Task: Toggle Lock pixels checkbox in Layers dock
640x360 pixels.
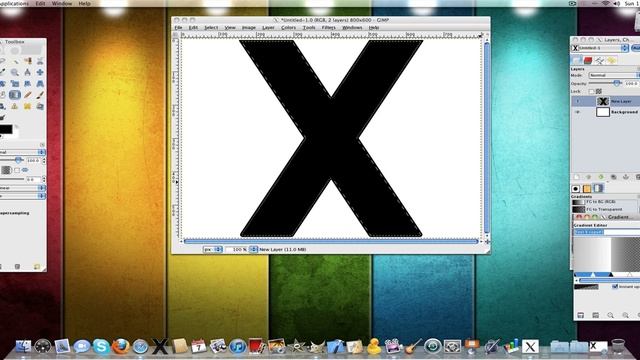Action: click(x=591, y=91)
